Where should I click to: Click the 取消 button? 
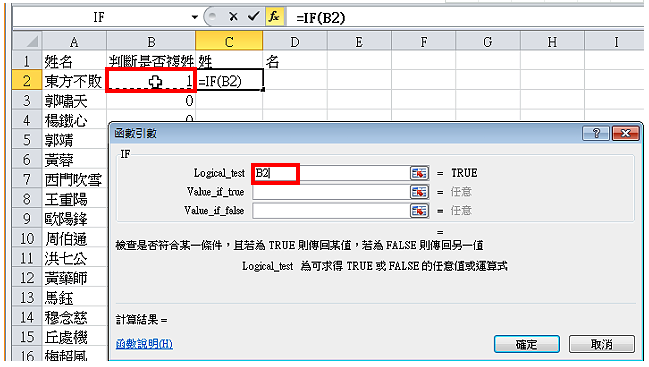(601, 344)
